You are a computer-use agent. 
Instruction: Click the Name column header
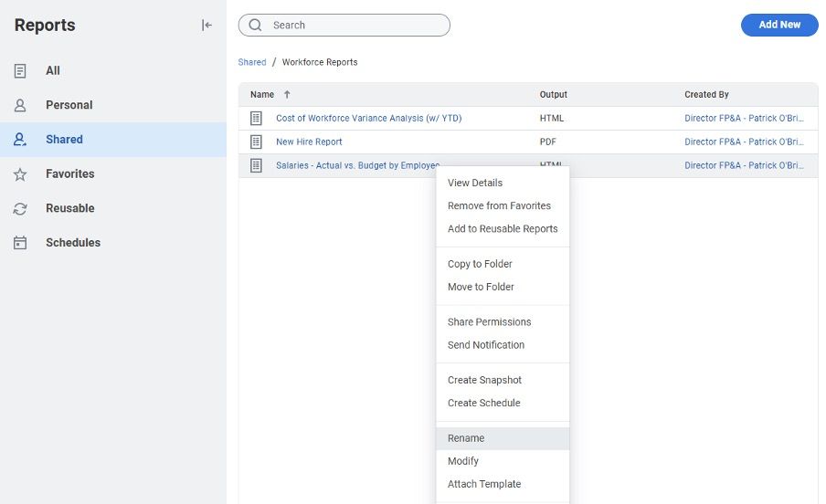pyautogui.click(x=262, y=94)
